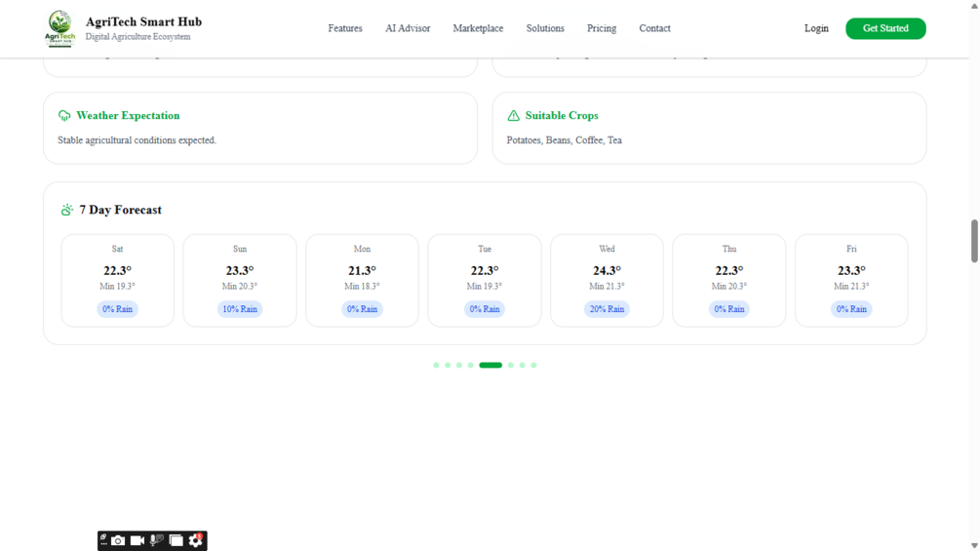Image resolution: width=980 pixels, height=551 pixels.
Task: Click the AgriTech Smart Hub title
Action: tap(143, 21)
